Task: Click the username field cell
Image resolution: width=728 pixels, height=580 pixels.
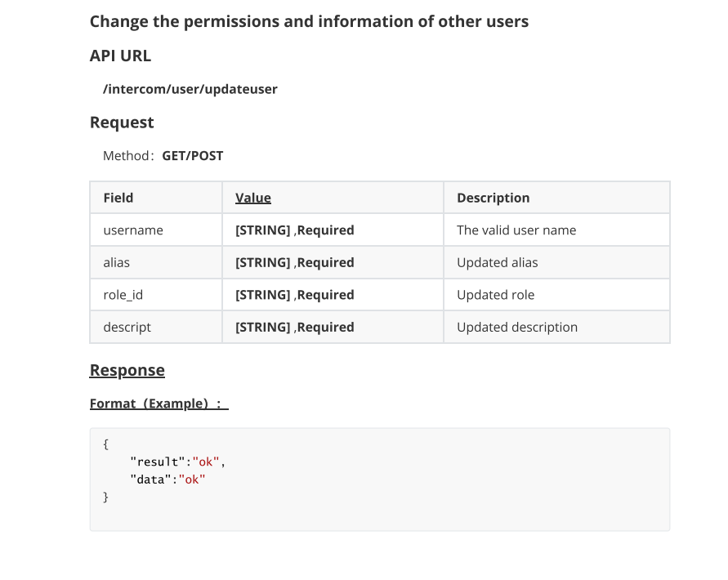Action: [x=156, y=230]
